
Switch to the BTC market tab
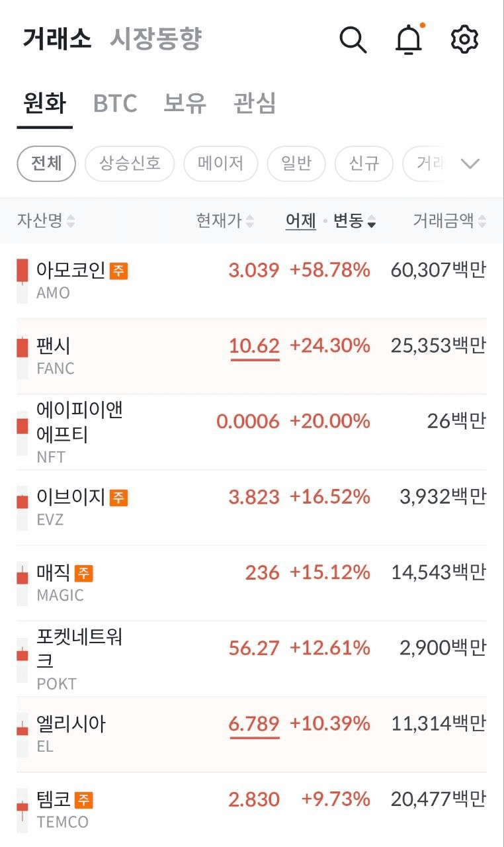click(115, 104)
